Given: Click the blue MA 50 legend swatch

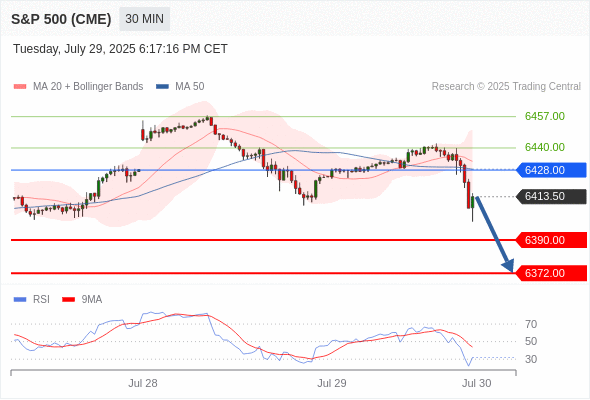Looking at the screenshot, I should [162, 87].
